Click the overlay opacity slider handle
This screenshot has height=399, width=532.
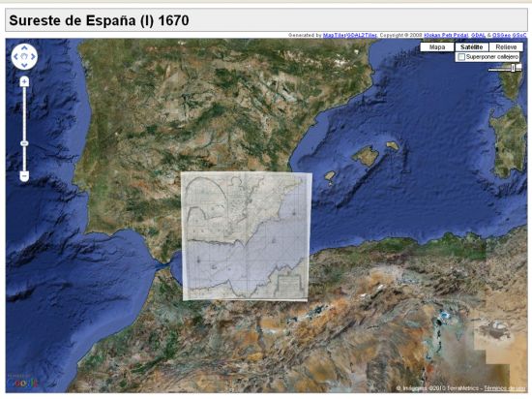(x=514, y=68)
